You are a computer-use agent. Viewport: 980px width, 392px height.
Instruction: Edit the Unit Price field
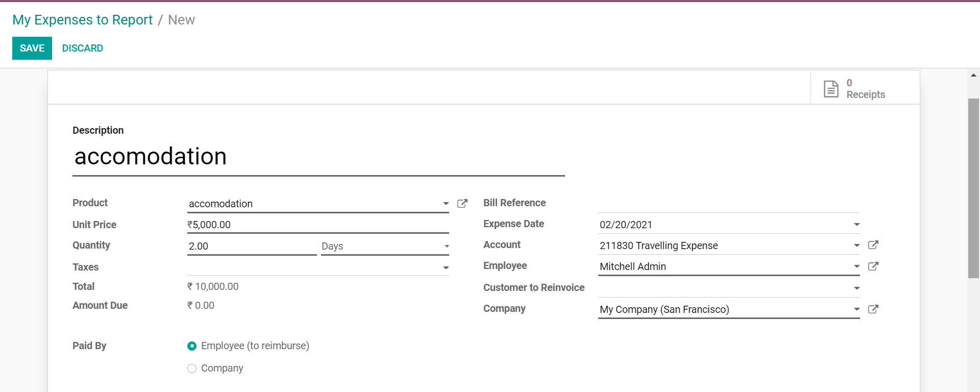(x=318, y=225)
